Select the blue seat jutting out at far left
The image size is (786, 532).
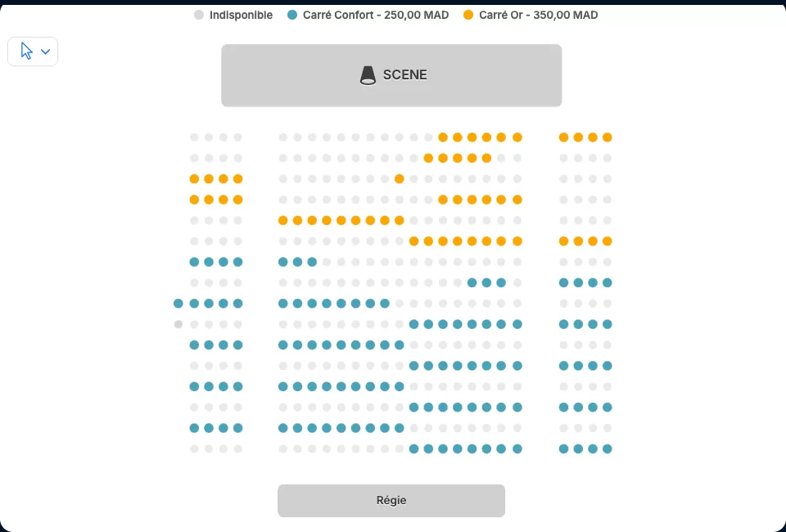point(178,304)
